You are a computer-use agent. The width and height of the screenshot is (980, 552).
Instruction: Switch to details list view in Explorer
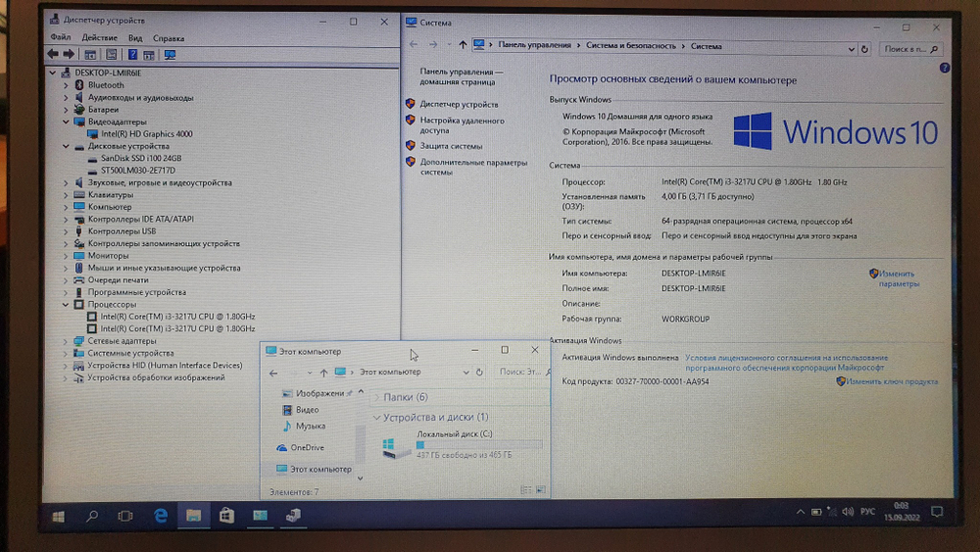[x=526, y=489]
